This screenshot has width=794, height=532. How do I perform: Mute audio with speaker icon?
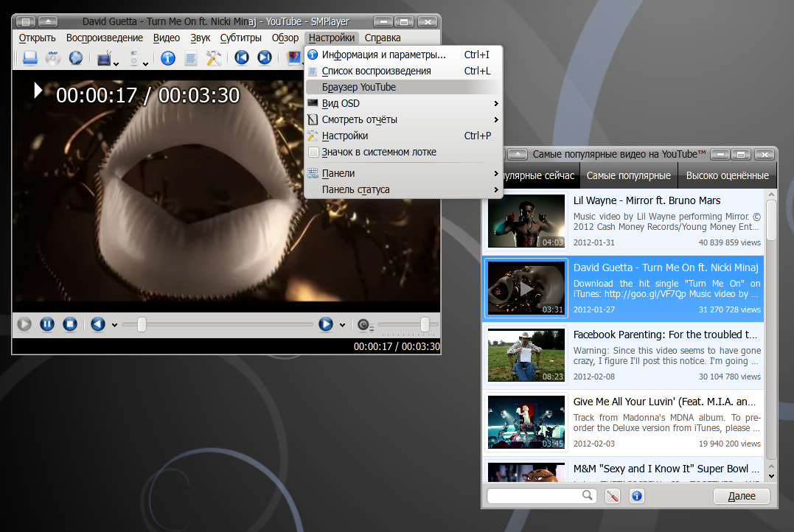(363, 324)
